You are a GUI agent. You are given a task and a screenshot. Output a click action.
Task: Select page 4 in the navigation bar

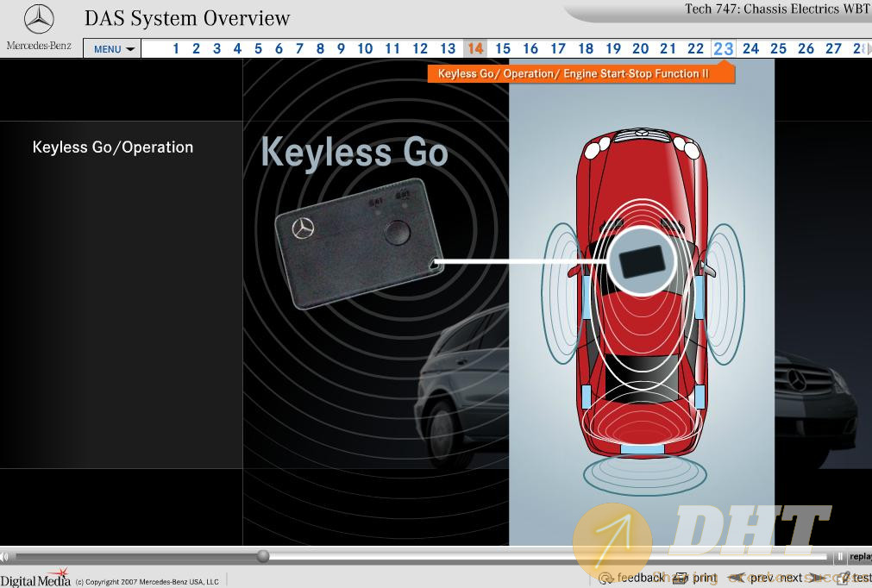(237, 49)
